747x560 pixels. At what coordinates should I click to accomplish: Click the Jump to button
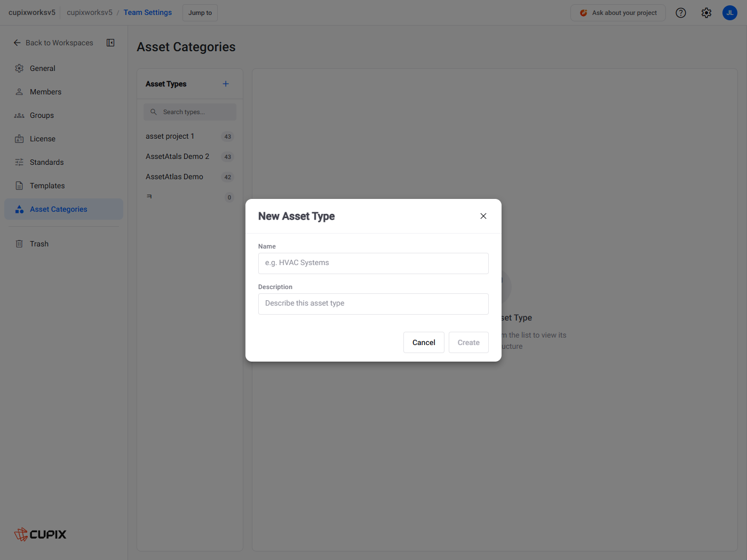[x=200, y=13]
